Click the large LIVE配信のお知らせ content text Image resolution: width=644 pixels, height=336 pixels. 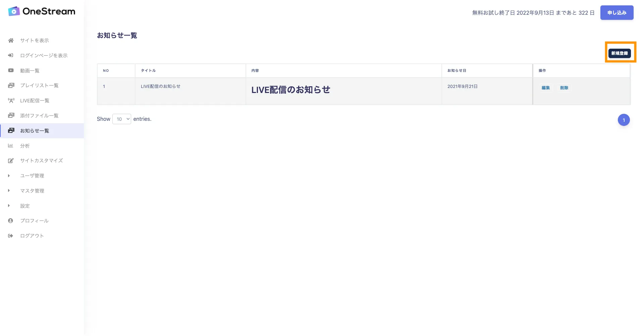291,90
